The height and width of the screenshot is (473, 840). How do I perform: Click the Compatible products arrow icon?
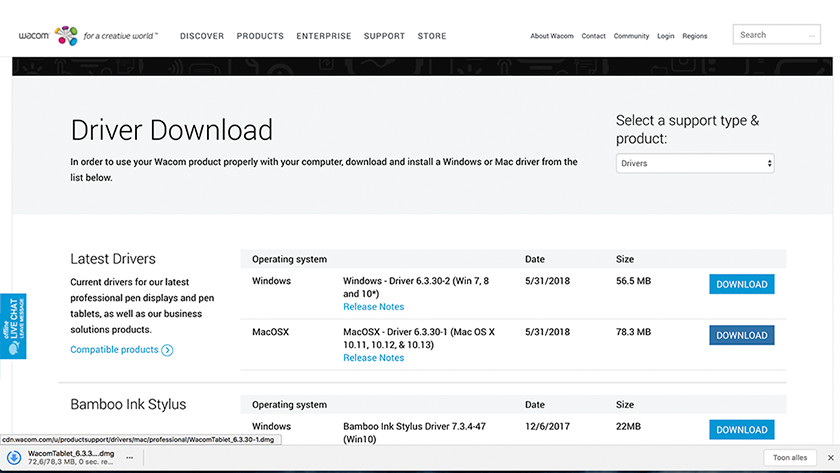click(x=167, y=350)
